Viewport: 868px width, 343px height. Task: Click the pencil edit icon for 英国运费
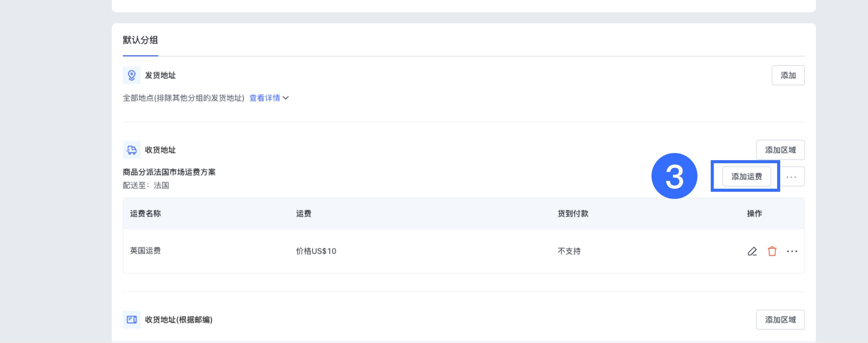[x=752, y=251]
